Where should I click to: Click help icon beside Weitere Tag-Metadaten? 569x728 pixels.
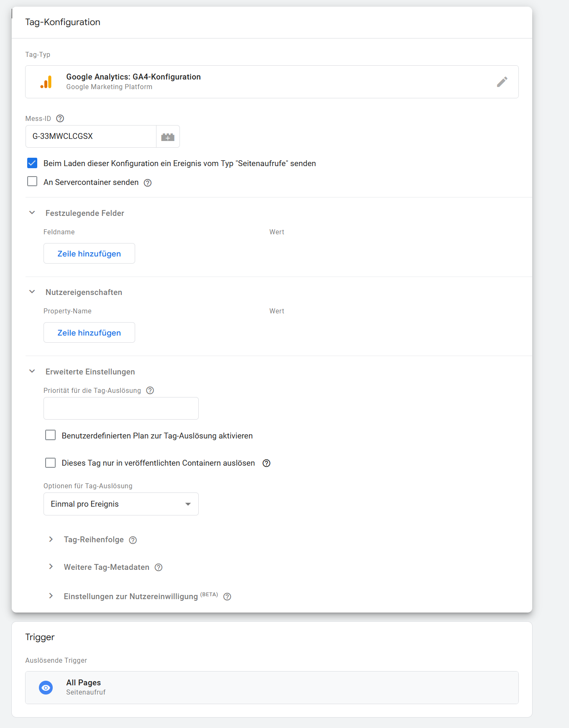click(159, 567)
